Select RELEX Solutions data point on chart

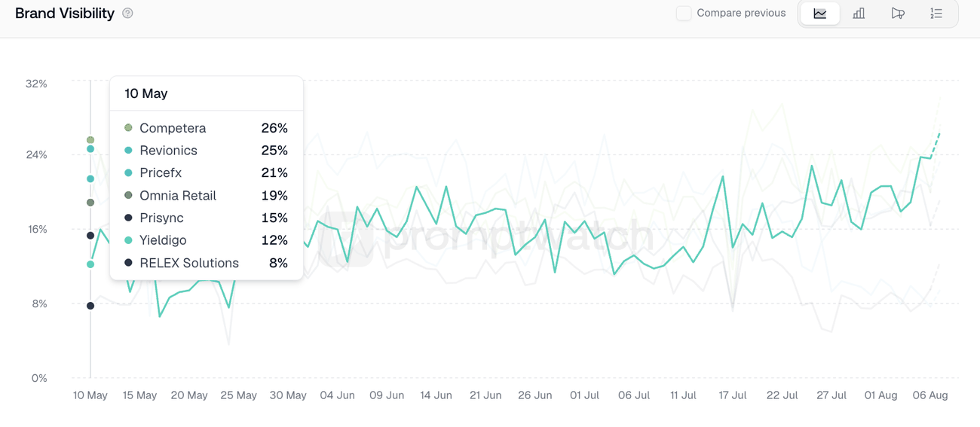pyautogui.click(x=90, y=306)
